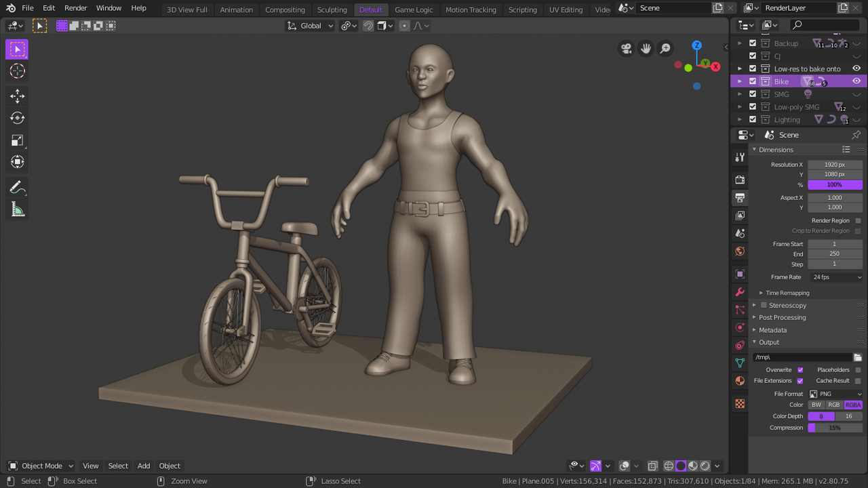This screenshot has width=868, height=488.
Task: Select the Annotate tool
Action: [x=17, y=188]
